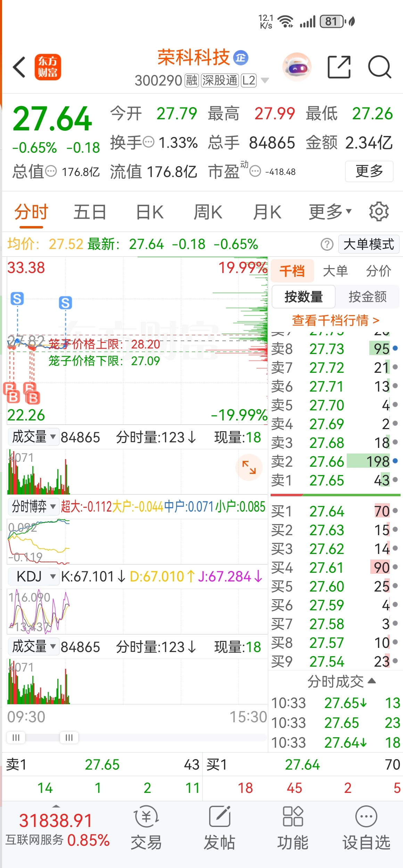Screen dimensions: 403x868
Task: Tap 买9 27.54 order row
Action: coord(336,661)
